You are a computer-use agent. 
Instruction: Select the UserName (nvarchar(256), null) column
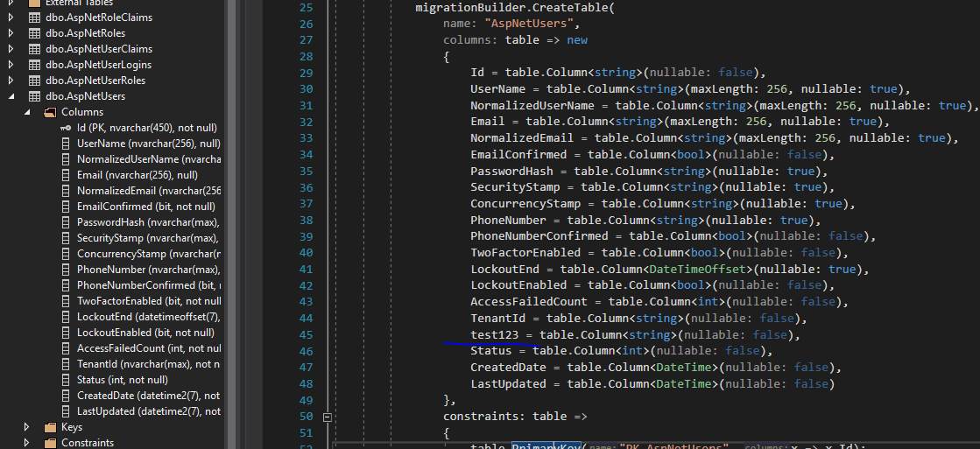point(149,144)
